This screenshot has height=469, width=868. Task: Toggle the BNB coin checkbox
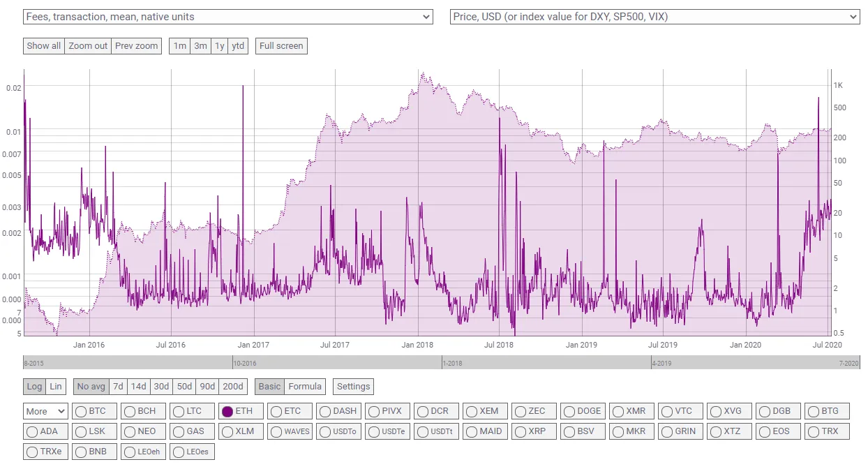(x=94, y=452)
